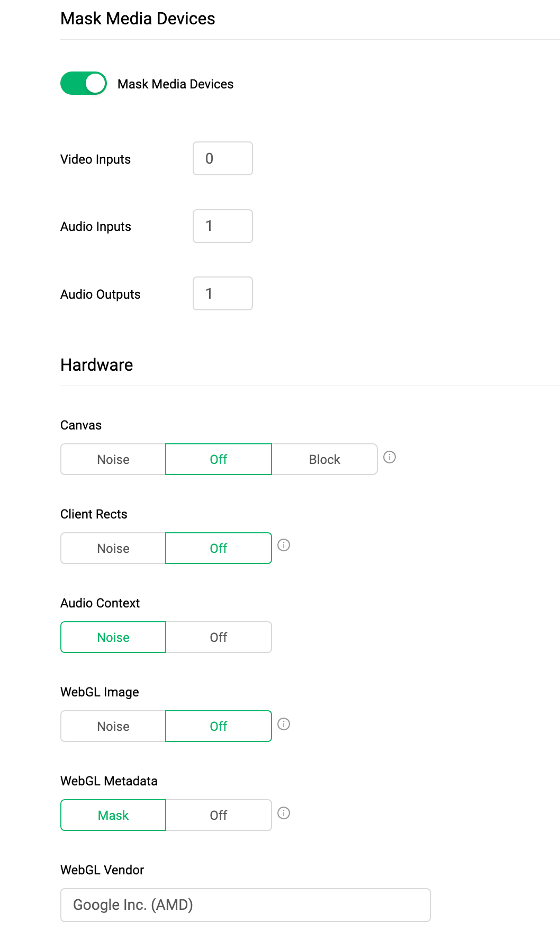Click the Client Rects label
Image resolution: width=560 pixels, height=948 pixels.
(x=94, y=514)
